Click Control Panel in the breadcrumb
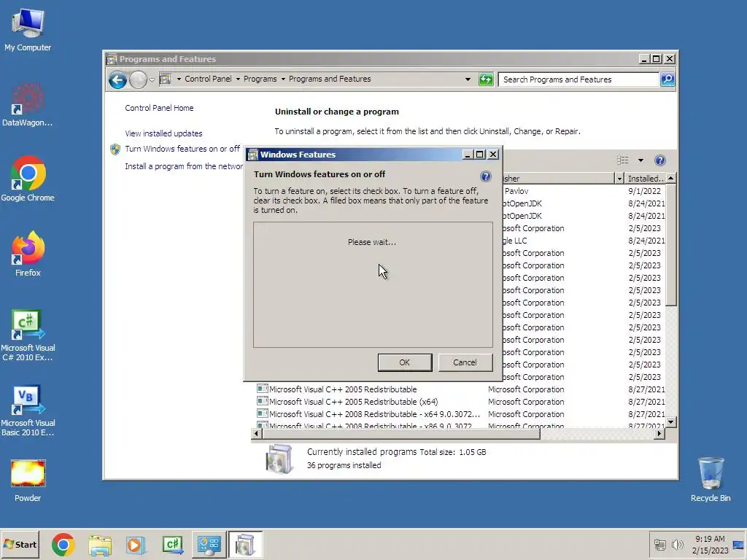The height and width of the screenshot is (560, 747). click(208, 79)
